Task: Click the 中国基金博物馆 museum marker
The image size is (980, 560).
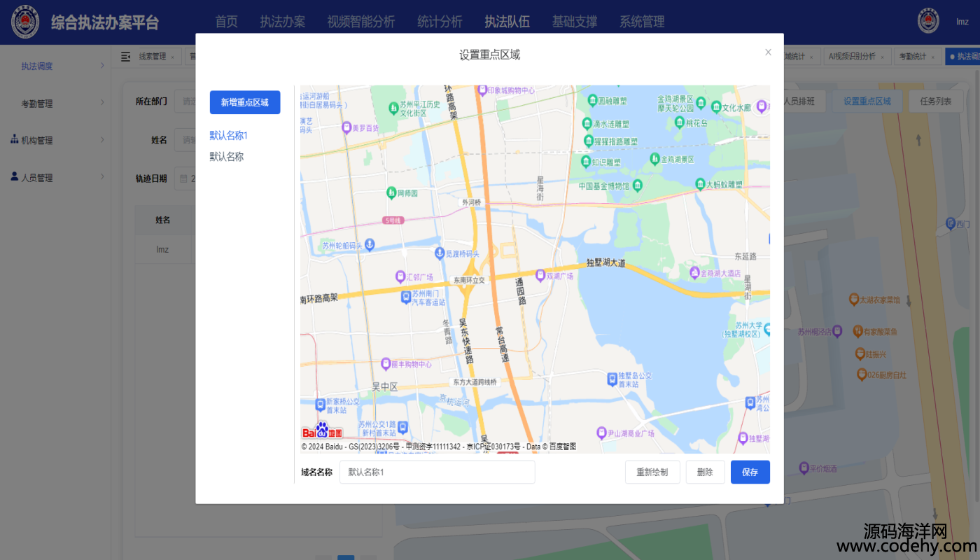Action: (637, 185)
